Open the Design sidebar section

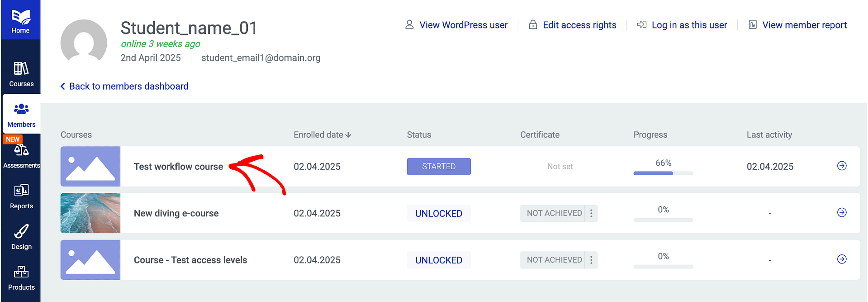pyautogui.click(x=21, y=237)
